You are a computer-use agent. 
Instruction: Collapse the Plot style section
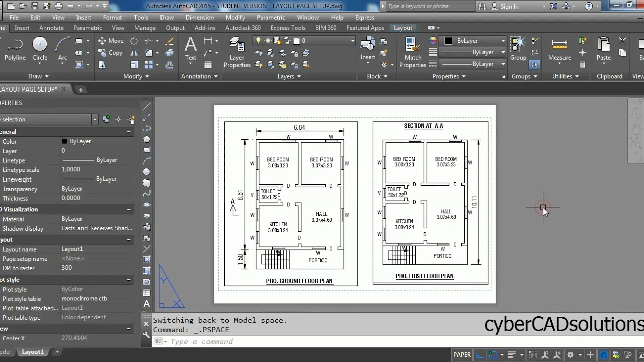pos(129,280)
